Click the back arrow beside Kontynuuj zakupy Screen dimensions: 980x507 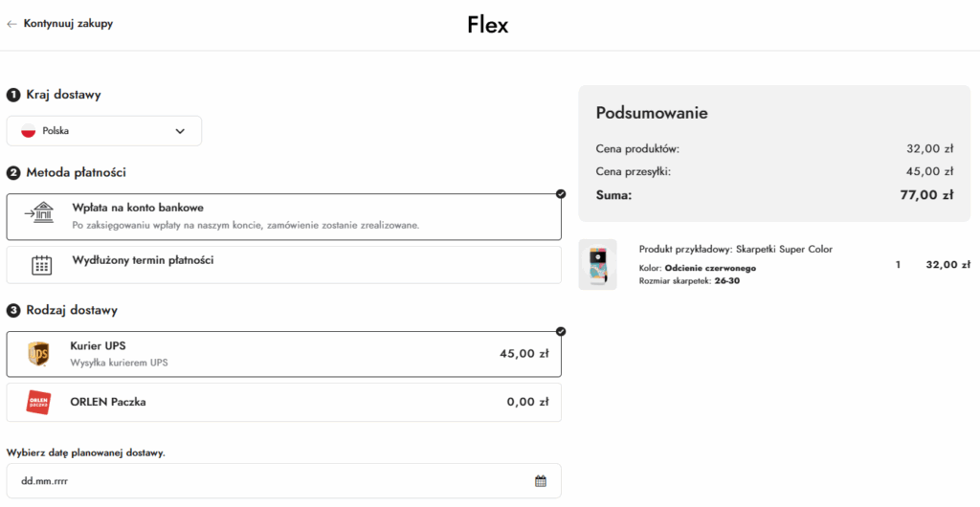pyautogui.click(x=12, y=24)
